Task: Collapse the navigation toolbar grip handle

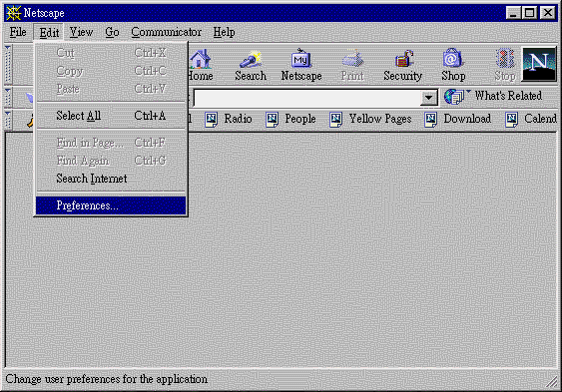Action: pyautogui.click(x=8, y=65)
